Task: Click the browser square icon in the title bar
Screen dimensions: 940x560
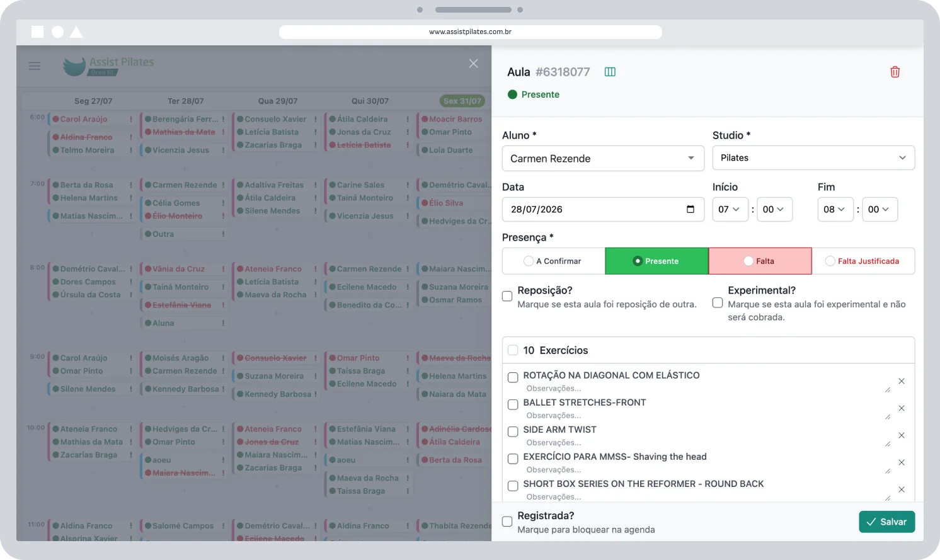Action: (x=38, y=31)
